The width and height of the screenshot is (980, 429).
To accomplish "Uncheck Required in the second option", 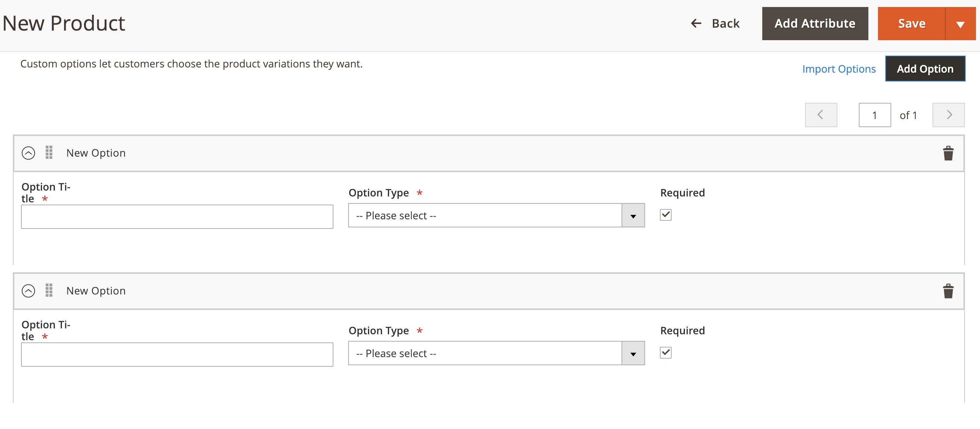I will click(x=665, y=353).
